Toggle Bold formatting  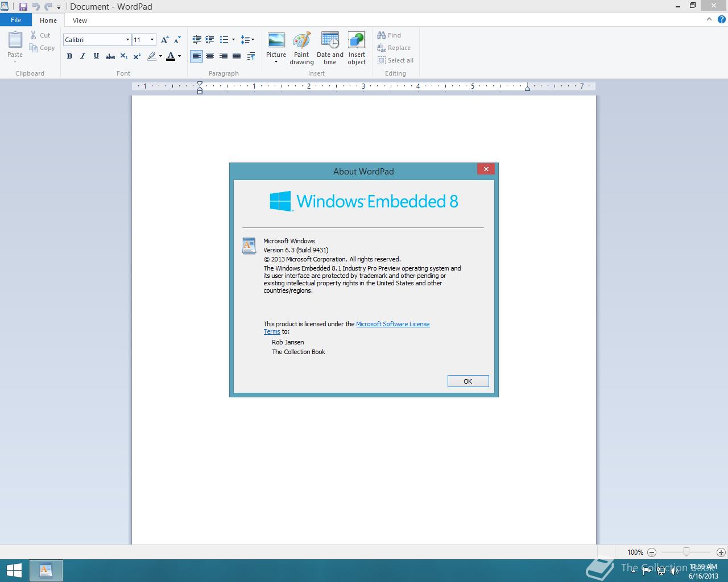[x=69, y=56]
